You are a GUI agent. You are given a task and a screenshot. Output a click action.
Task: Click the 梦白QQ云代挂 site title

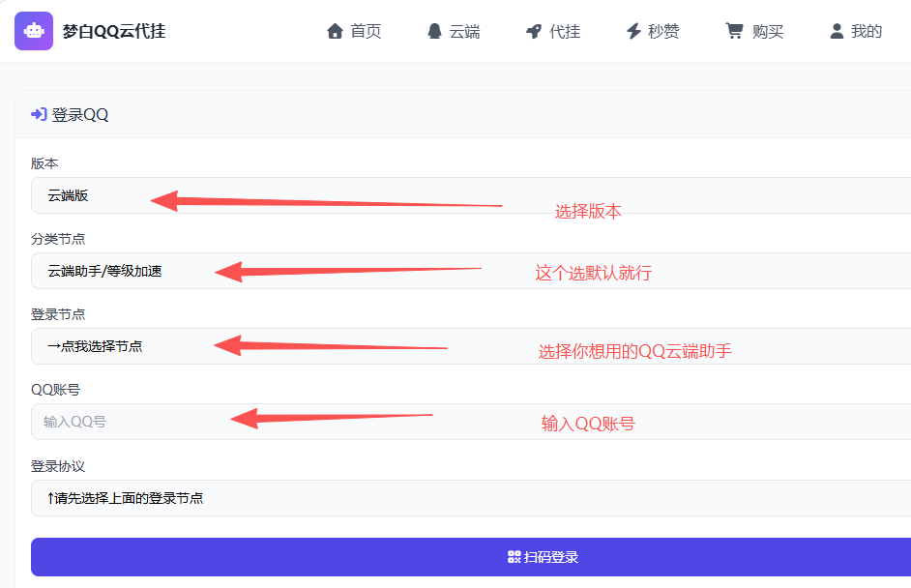tap(114, 31)
